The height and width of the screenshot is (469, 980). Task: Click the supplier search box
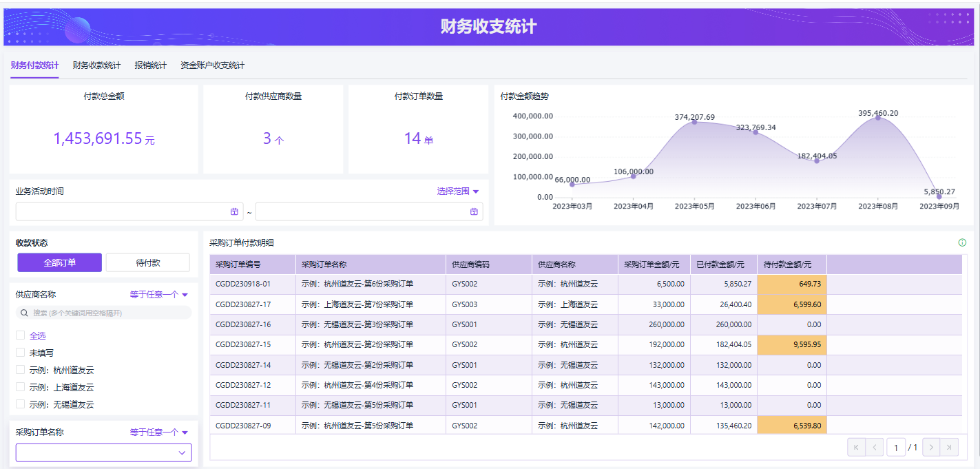click(x=104, y=313)
